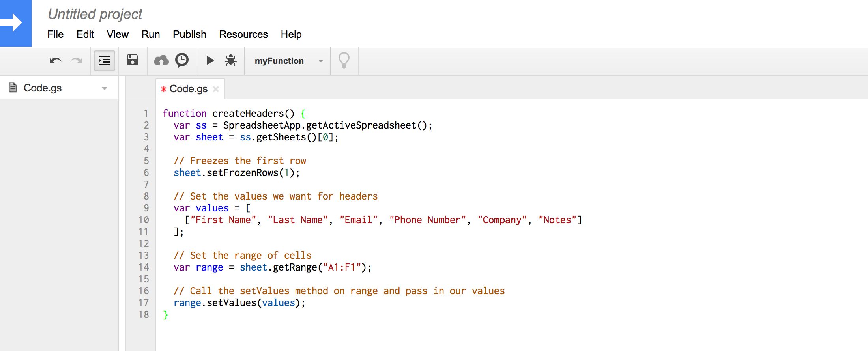Rename the Untitled project title
The height and width of the screenshot is (351, 868).
(95, 14)
